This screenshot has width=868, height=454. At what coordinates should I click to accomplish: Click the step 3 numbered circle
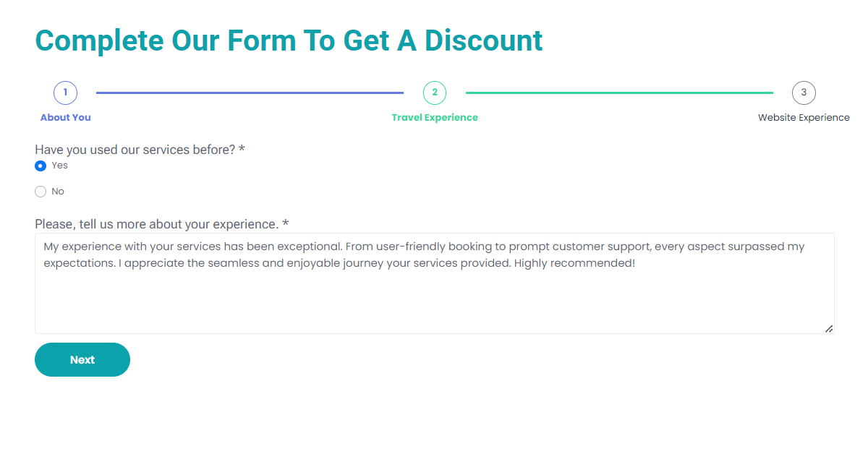(x=804, y=93)
